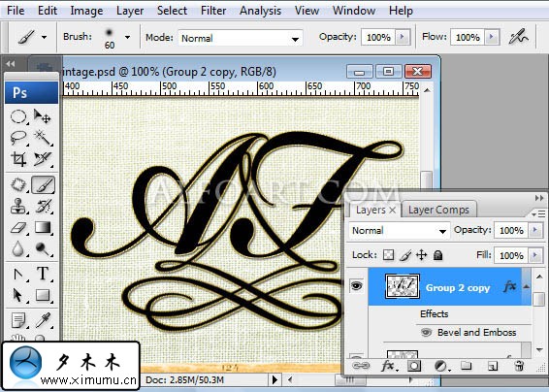Select the Spot Healing Brush tool
Viewport: 549px width, 392px height.
[18, 184]
